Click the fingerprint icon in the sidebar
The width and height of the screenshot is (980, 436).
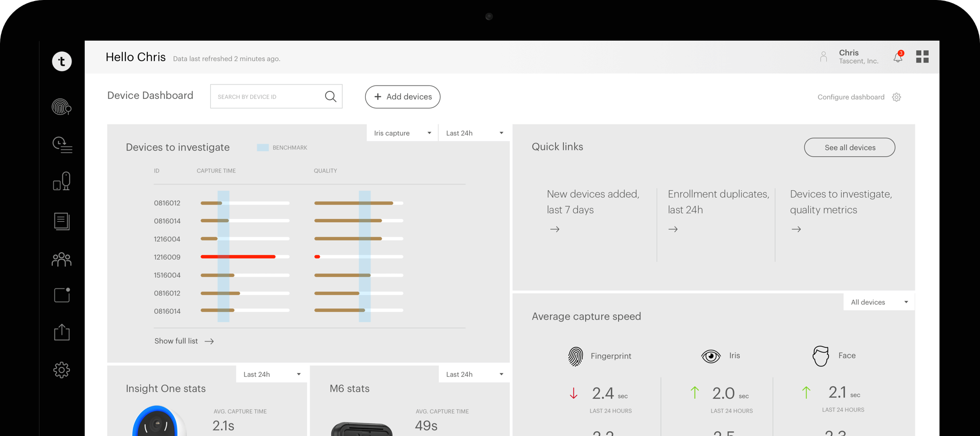click(x=61, y=107)
